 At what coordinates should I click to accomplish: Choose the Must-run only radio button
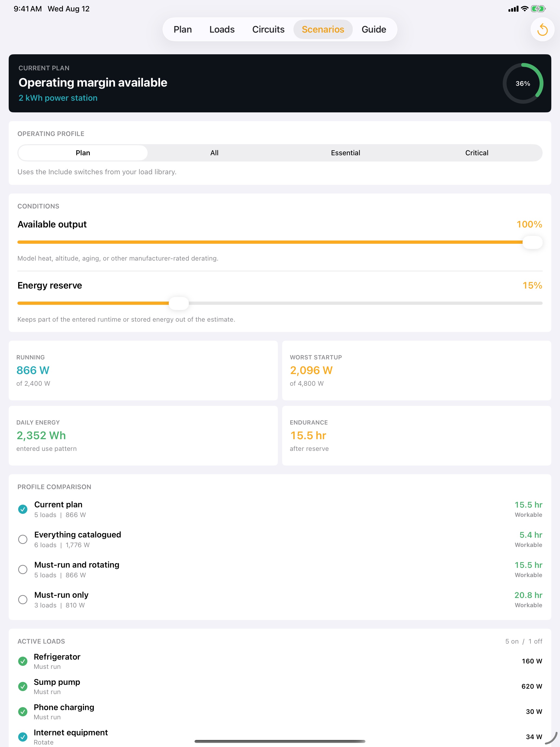(x=23, y=599)
